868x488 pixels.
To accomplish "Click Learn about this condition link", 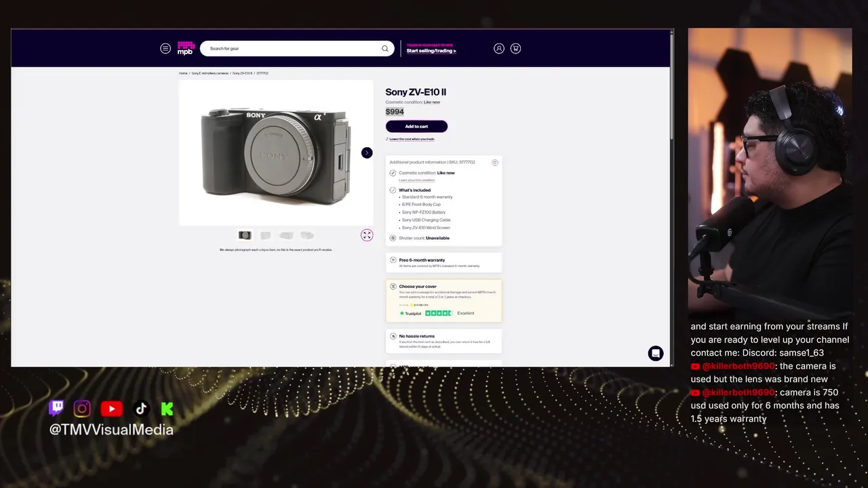I will [x=416, y=180].
